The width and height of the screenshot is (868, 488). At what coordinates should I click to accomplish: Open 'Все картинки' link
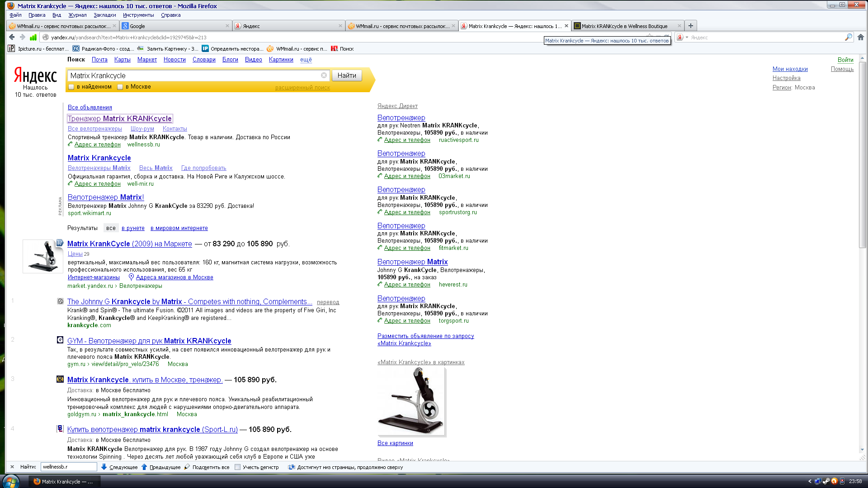click(395, 443)
